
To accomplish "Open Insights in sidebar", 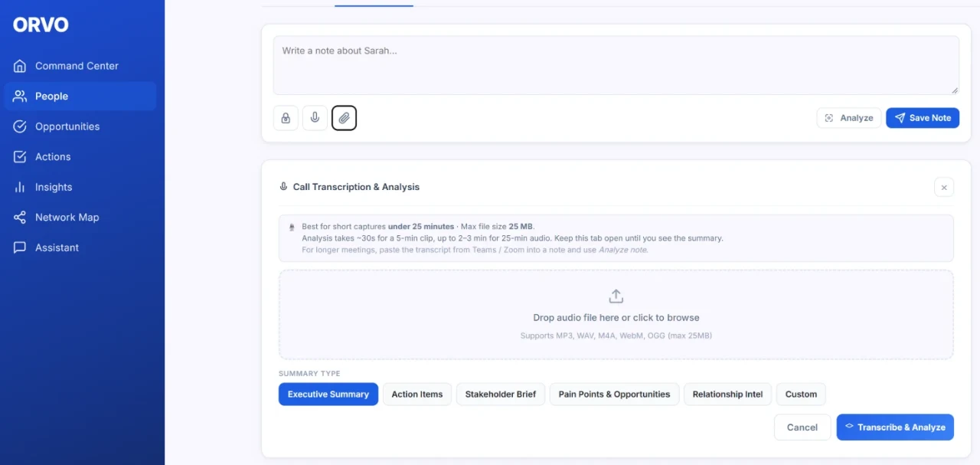I will 80,187.
